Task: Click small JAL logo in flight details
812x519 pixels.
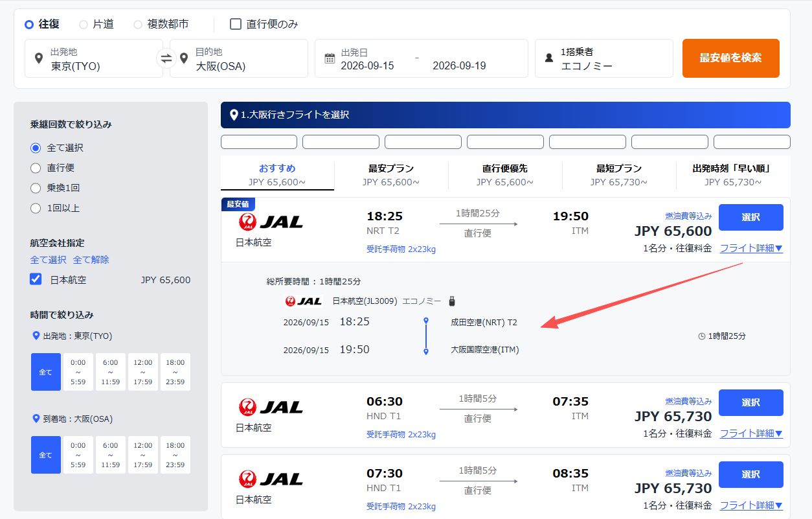Action: pos(304,301)
